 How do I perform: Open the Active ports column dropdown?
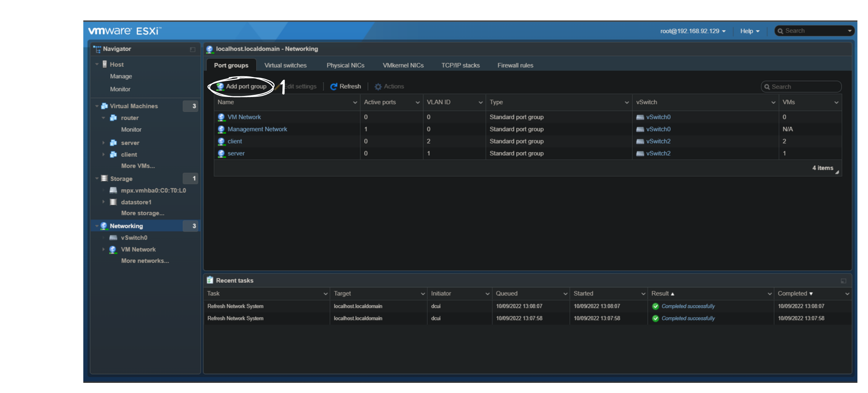pyautogui.click(x=418, y=102)
